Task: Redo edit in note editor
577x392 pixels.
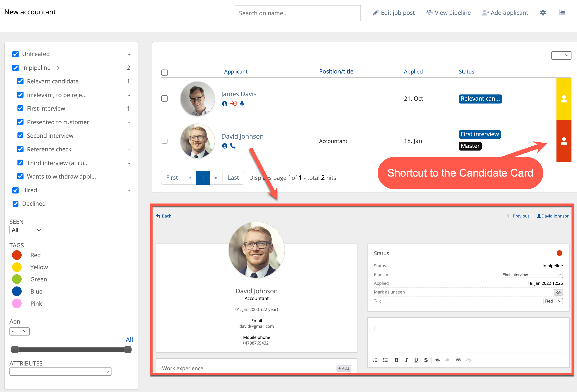Action: pyautogui.click(x=447, y=360)
